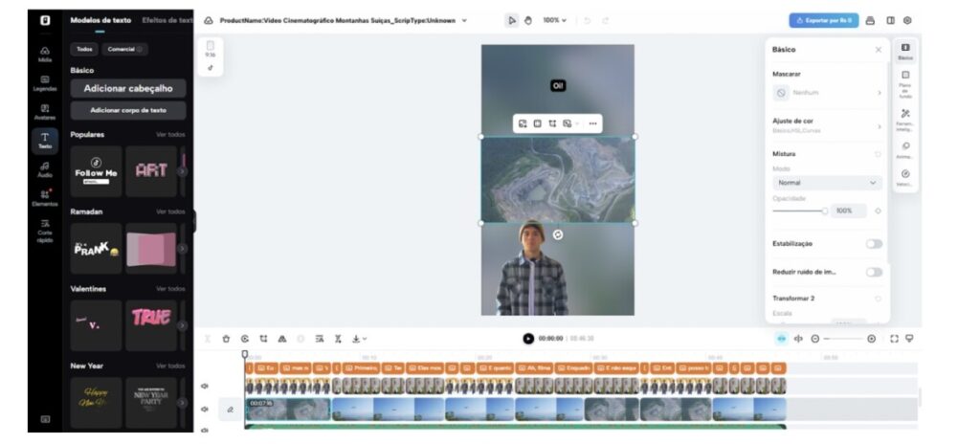The image size is (980, 444).
Task: Open the 100% zoom level dropdown
Action: coord(554,21)
